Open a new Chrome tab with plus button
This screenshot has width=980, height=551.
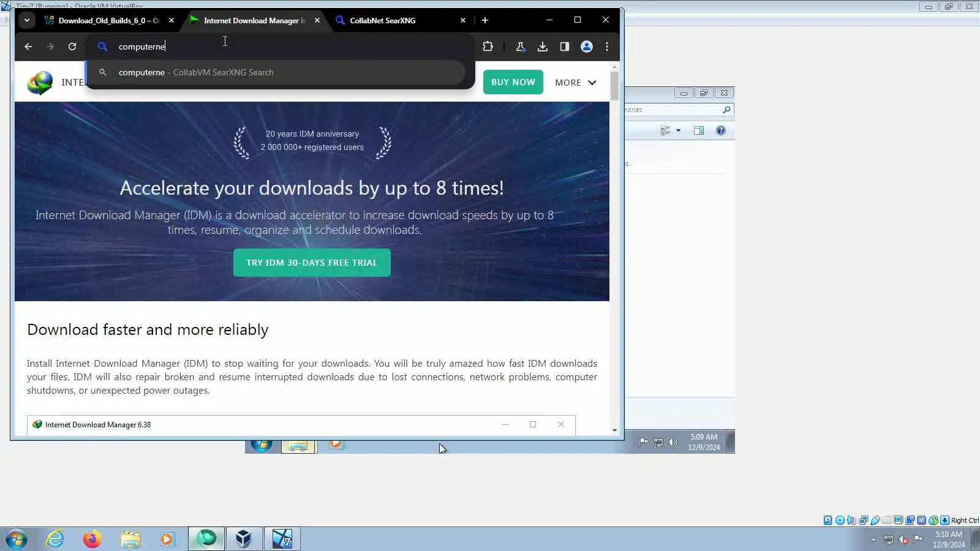click(485, 20)
